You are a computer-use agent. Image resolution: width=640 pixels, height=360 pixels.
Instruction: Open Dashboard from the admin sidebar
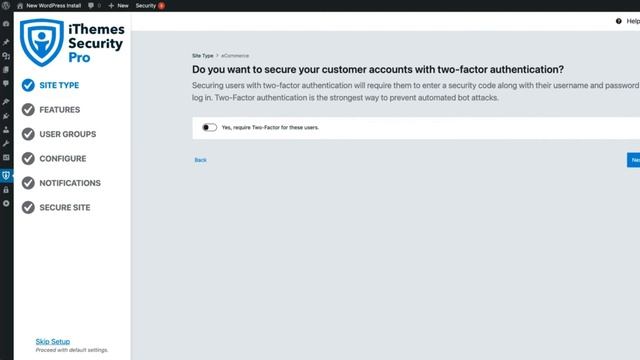coord(6,24)
